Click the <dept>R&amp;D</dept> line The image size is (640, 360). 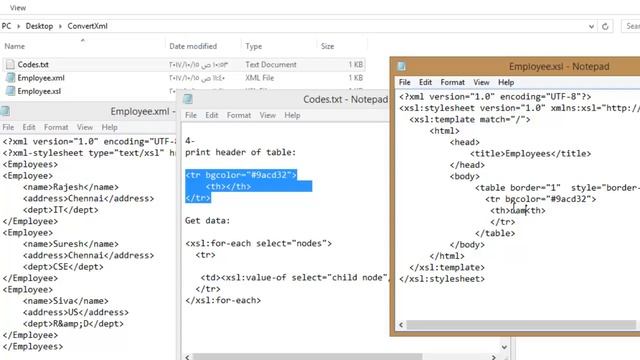(73, 324)
